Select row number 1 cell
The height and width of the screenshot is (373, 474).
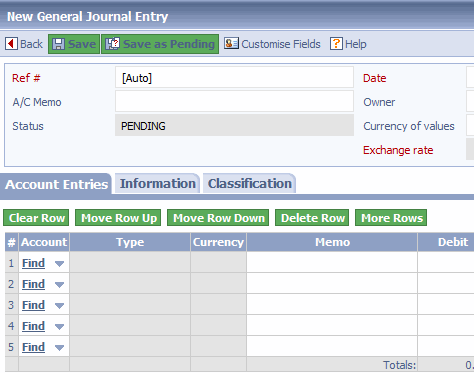[12, 262]
